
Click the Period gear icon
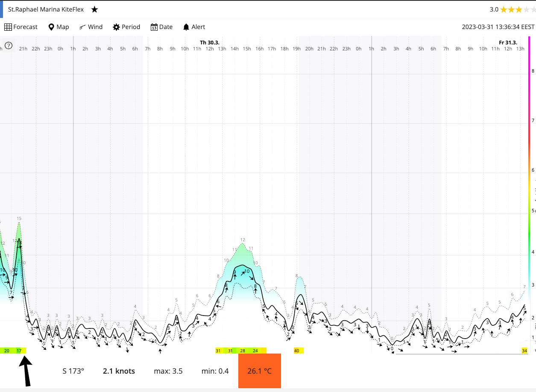pos(116,27)
